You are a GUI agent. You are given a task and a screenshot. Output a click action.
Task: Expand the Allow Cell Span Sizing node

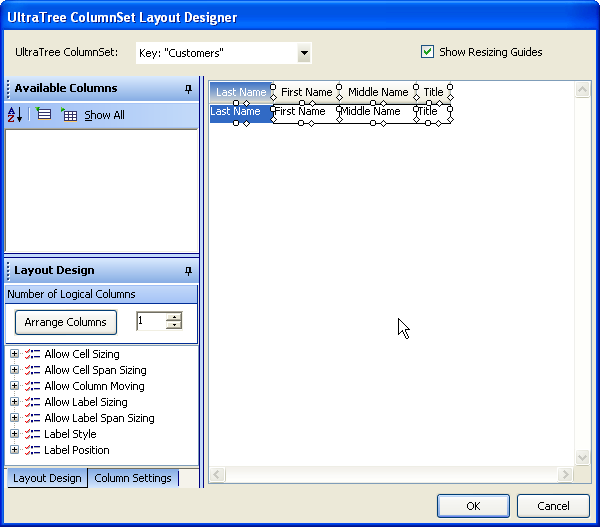(x=14, y=370)
